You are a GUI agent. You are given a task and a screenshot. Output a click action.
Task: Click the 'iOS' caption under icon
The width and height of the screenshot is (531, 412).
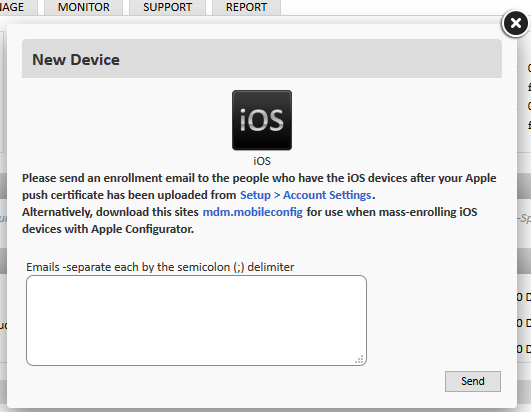pyautogui.click(x=262, y=161)
